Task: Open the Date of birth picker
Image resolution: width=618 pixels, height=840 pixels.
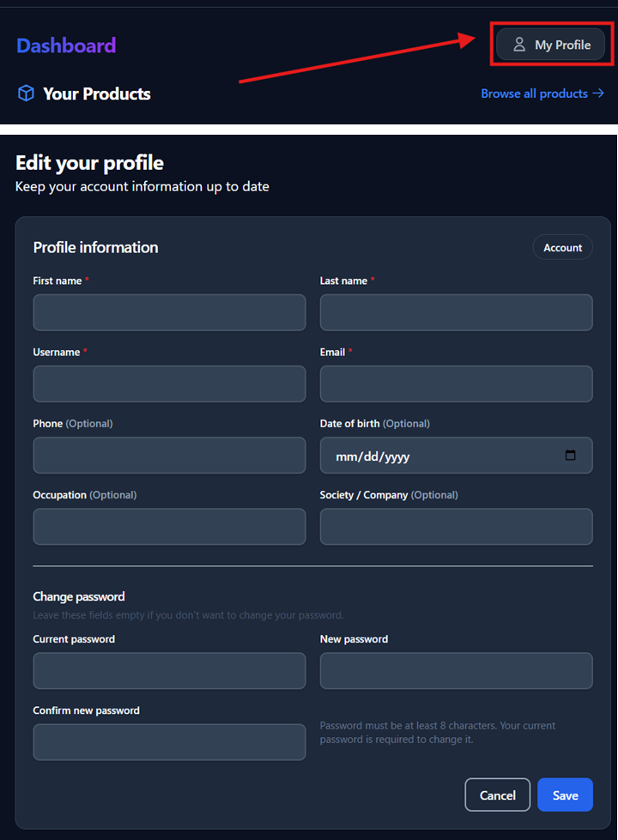Action: coord(456,456)
